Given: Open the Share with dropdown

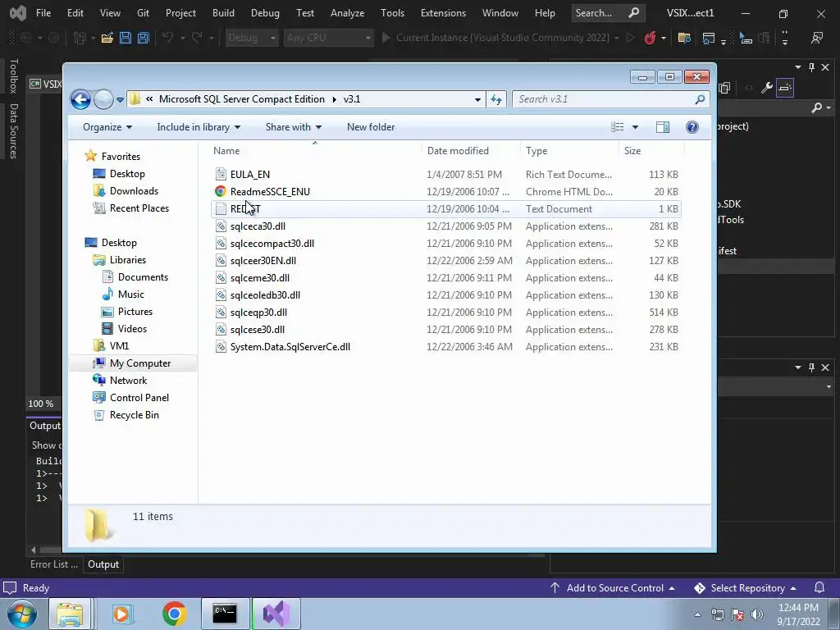Looking at the screenshot, I should pos(294,127).
